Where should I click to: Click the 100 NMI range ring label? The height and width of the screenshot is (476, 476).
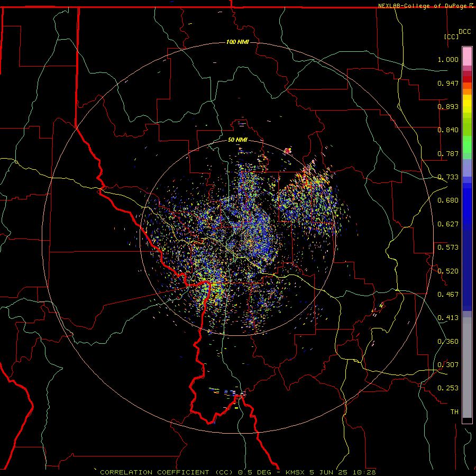pyautogui.click(x=237, y=42)
